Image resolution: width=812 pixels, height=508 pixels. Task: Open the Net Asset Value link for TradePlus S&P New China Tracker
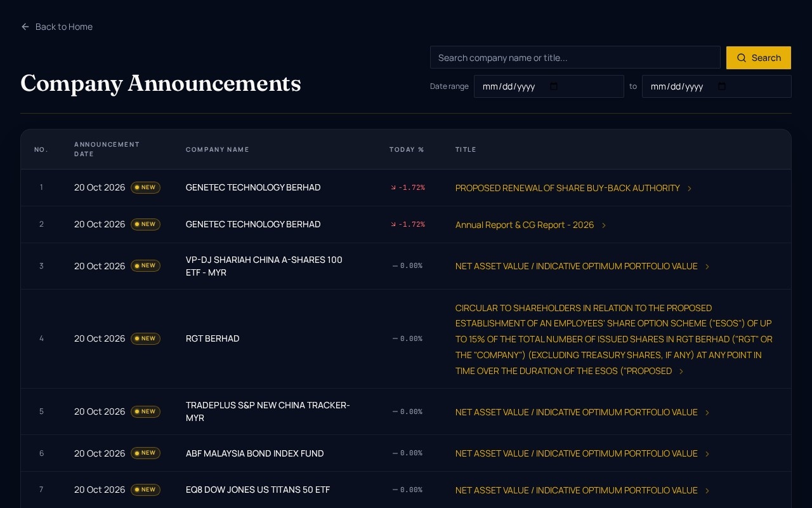[x=577, y=412]
